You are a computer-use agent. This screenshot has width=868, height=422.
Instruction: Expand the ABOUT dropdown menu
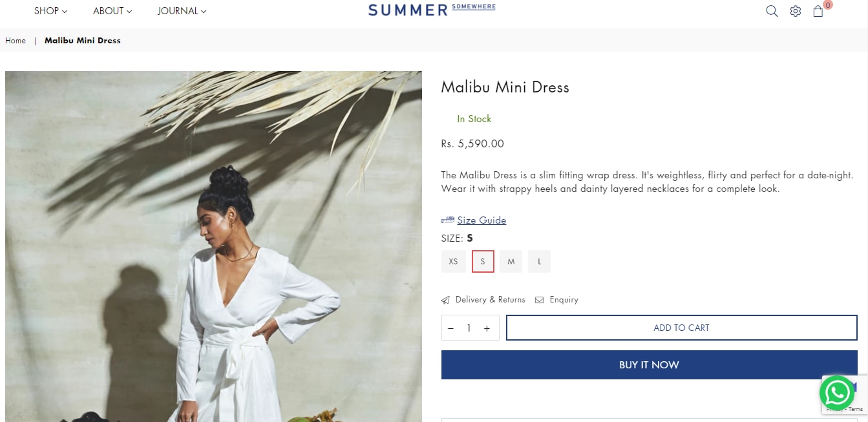(x=112, y=11)
